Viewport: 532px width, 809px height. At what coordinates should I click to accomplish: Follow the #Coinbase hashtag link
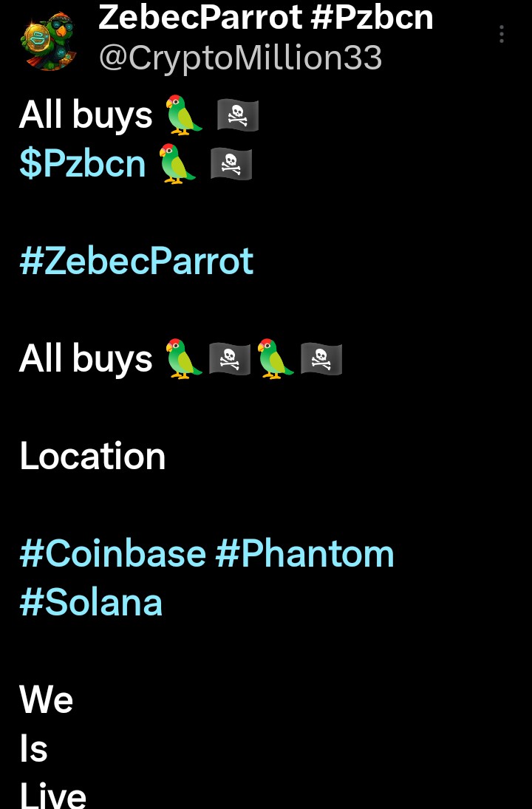pyautogui.click(x=112, y=553)
